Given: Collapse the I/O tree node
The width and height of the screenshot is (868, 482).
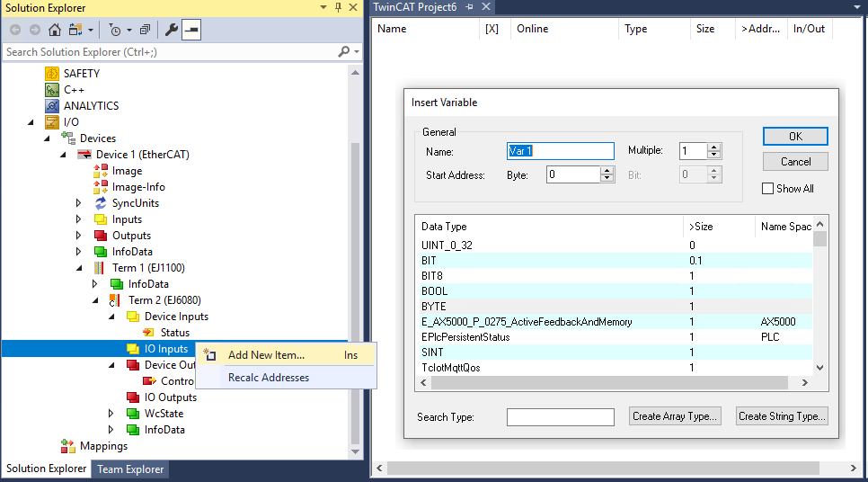Looking at the screenshot, I should click(x=31, y=122).
